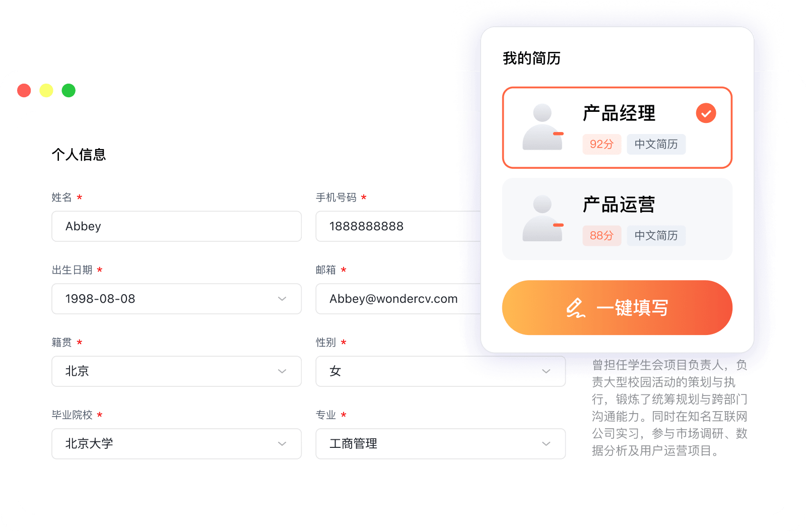
Task: Click the yellow minimize window dot
Action: pyautogui.click(x=46, y=91)
